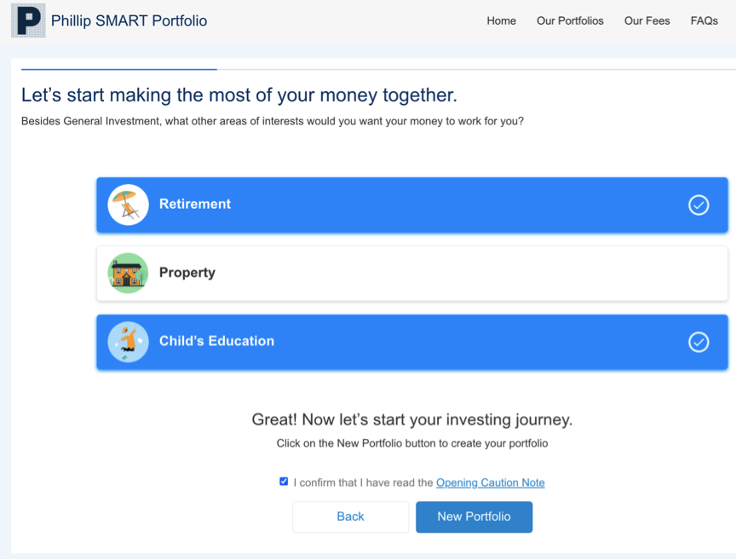Deselect the Child's Education option card

click(x=412, y=342)
